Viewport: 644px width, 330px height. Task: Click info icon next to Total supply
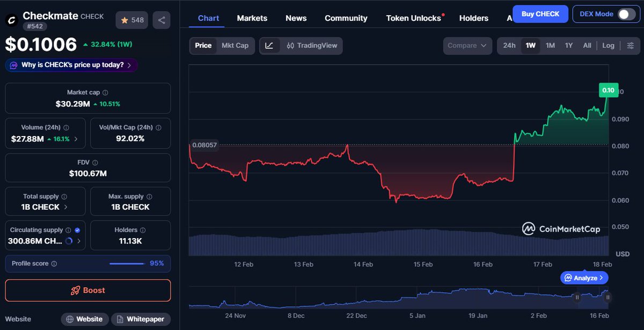click(64, 197)
